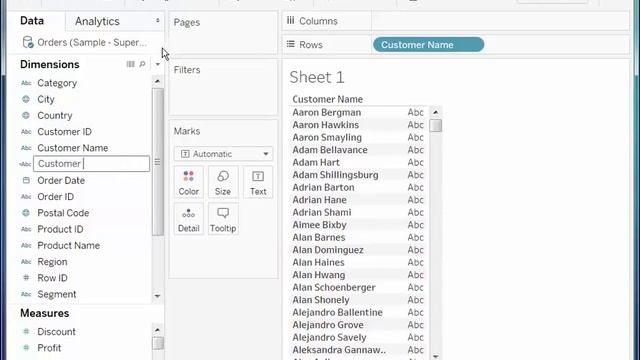640x360 pixels.
Task: Click the Orders data source icon
Action: coord(28,42)
